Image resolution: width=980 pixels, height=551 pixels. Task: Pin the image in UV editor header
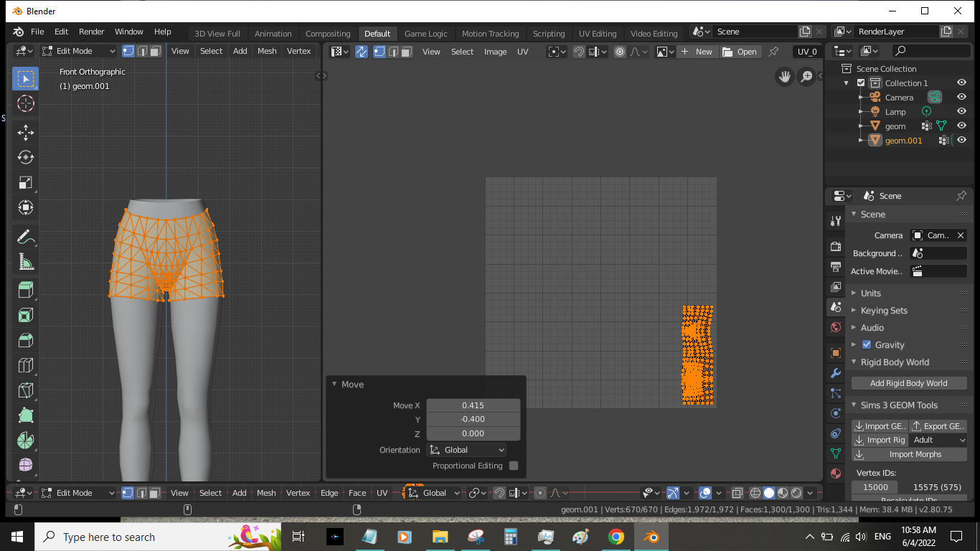[773, 52]
